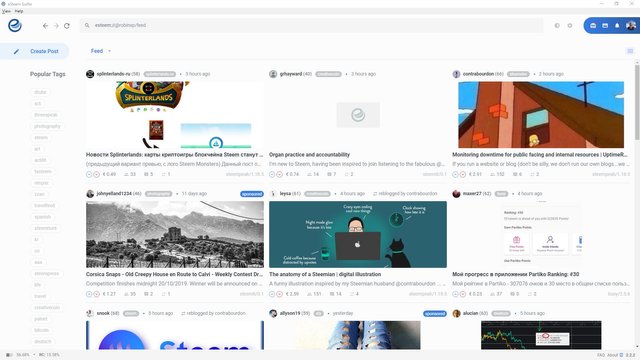This screenshot has height=360, width=640.
Task: Expand the payout amount on the Corsica Snaps post
Action: click(x=109, y=294)
